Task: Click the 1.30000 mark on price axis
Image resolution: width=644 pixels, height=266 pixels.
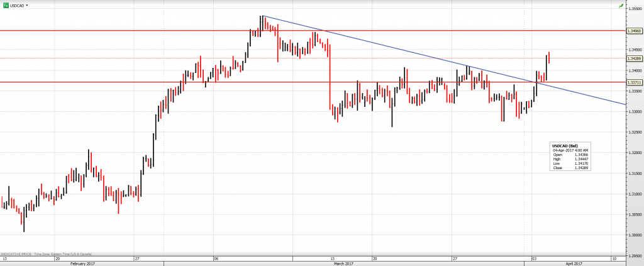Action: [x=634, y=235]
